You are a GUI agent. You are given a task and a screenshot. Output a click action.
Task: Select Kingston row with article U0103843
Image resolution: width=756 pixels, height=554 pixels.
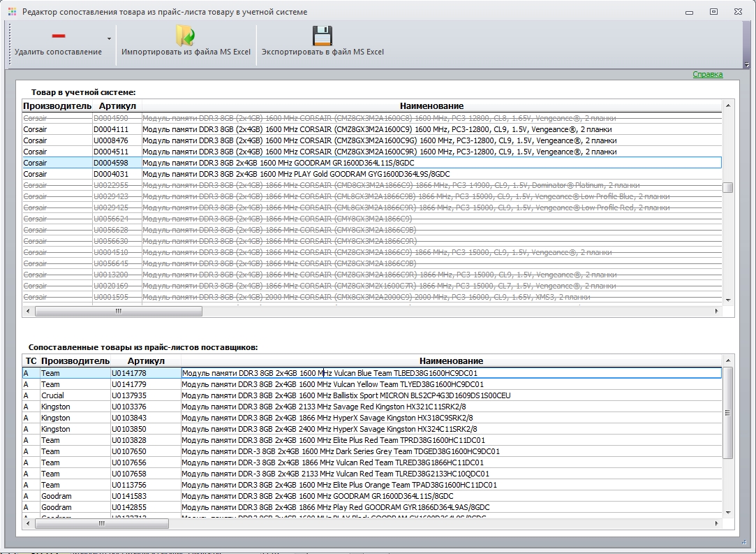pos(372,418)
